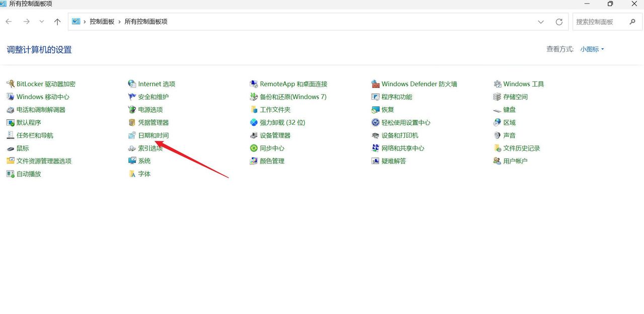Refresh the control panel view

pos(559,22)
